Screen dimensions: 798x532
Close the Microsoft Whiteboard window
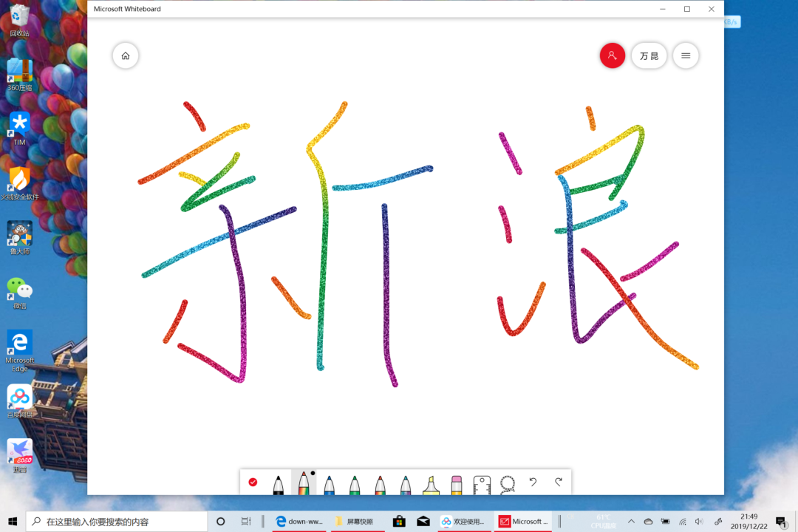(x=712, y=9)
